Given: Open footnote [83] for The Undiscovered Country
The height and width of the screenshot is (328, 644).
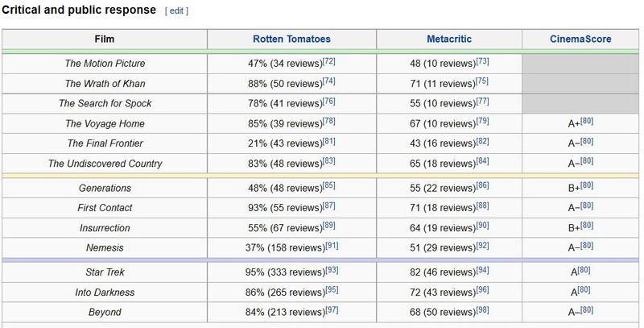Looking at the screenshot, I should click(x=329, y=161).
